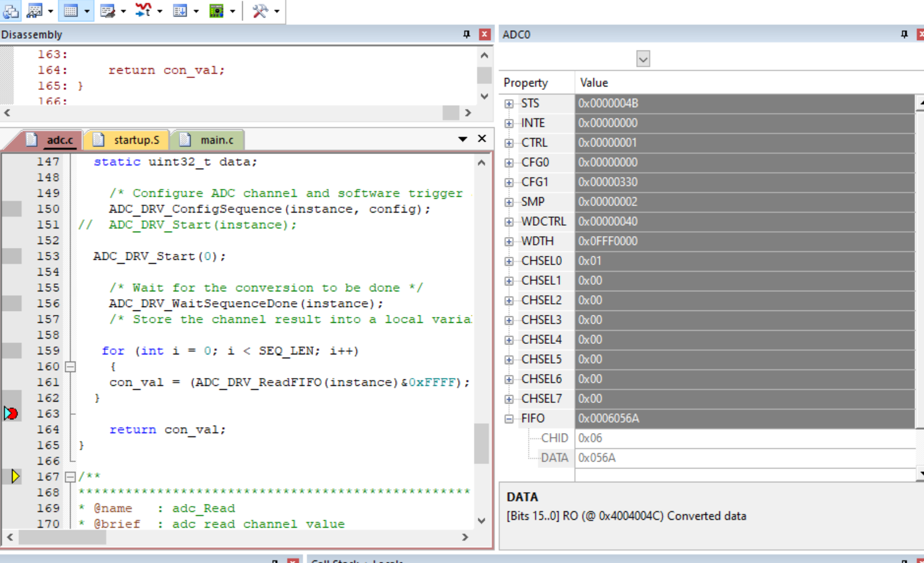This screenshot has width=924, height=563.
Task: Toggle the Memory Windows toolbar icon
Action: [x=71, y=10]
